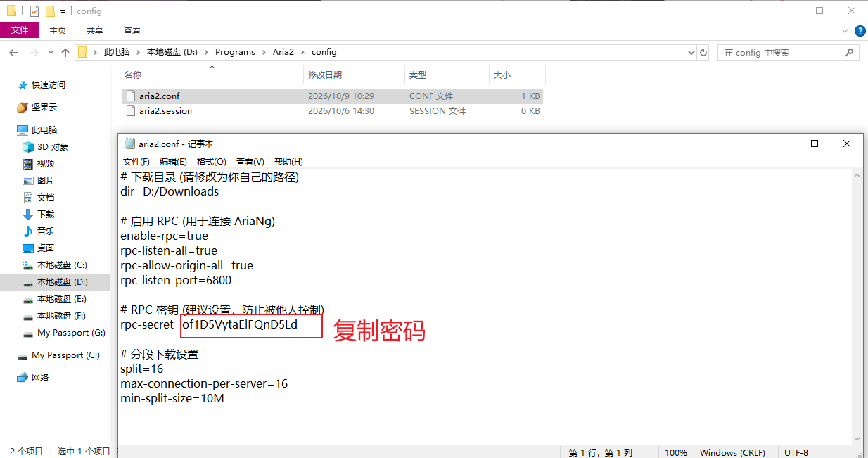The image size is (868, 458).
Task: Go up one folder level arrow
Action: (65, 53)
